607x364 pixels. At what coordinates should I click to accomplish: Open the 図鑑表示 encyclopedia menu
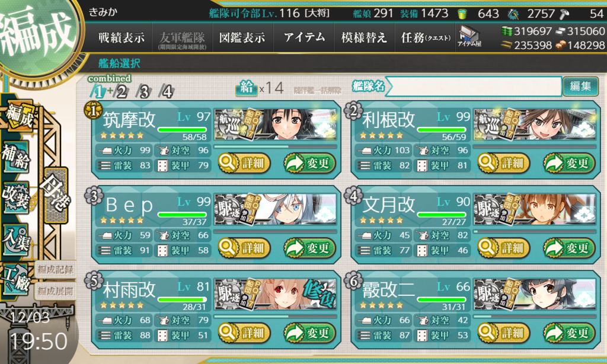point(242,37)
